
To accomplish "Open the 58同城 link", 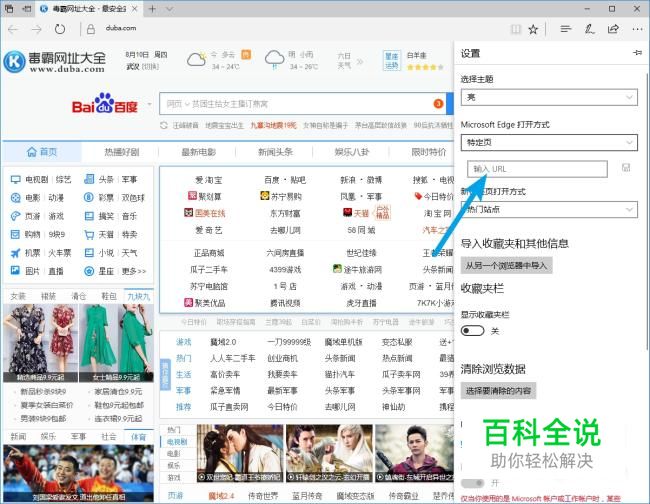I will [361, 230].
